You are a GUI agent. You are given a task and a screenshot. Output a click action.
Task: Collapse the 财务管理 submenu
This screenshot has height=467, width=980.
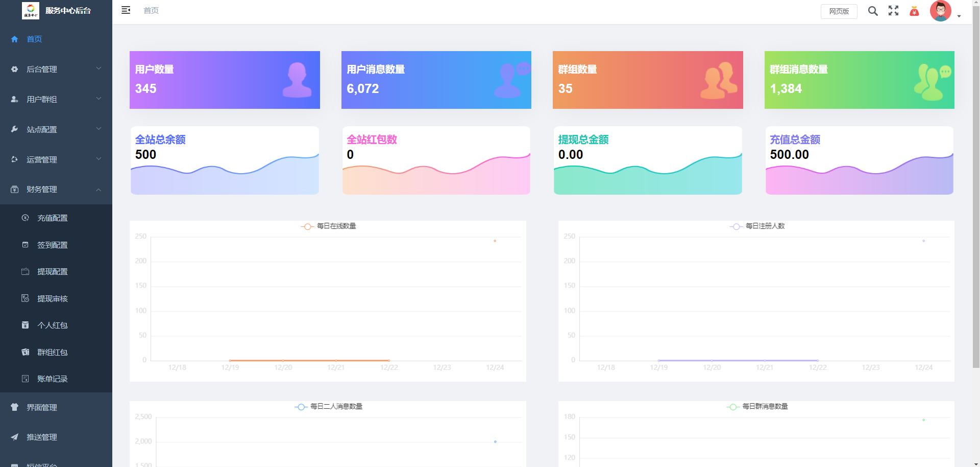[56, 190]
